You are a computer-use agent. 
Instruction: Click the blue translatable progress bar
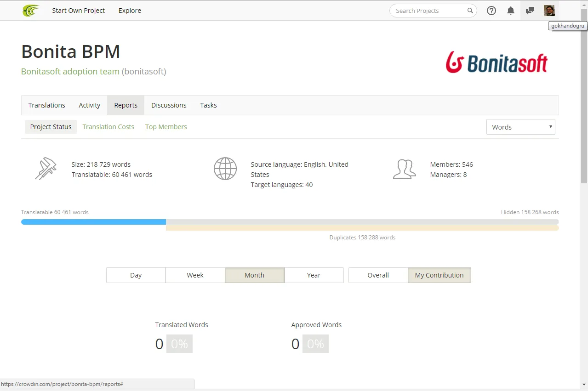93,222
